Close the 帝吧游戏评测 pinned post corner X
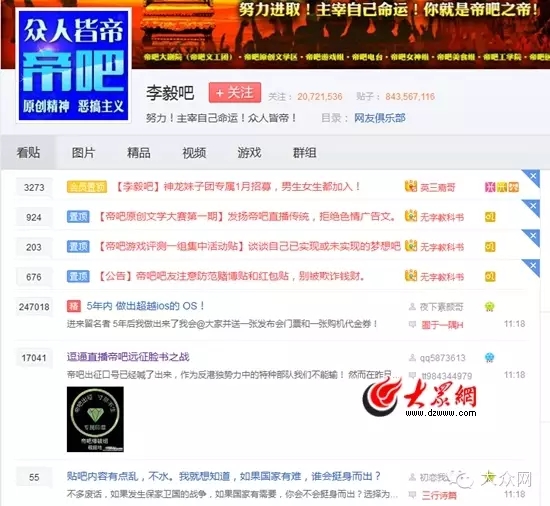The width and height of the screenshot is (550, 506). pyautogui.click(x=533, y=235)
